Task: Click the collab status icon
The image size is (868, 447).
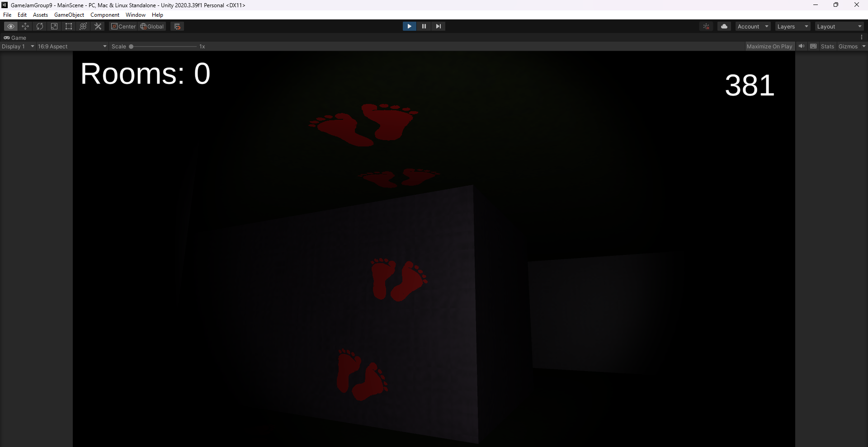Action: (706, 26)
